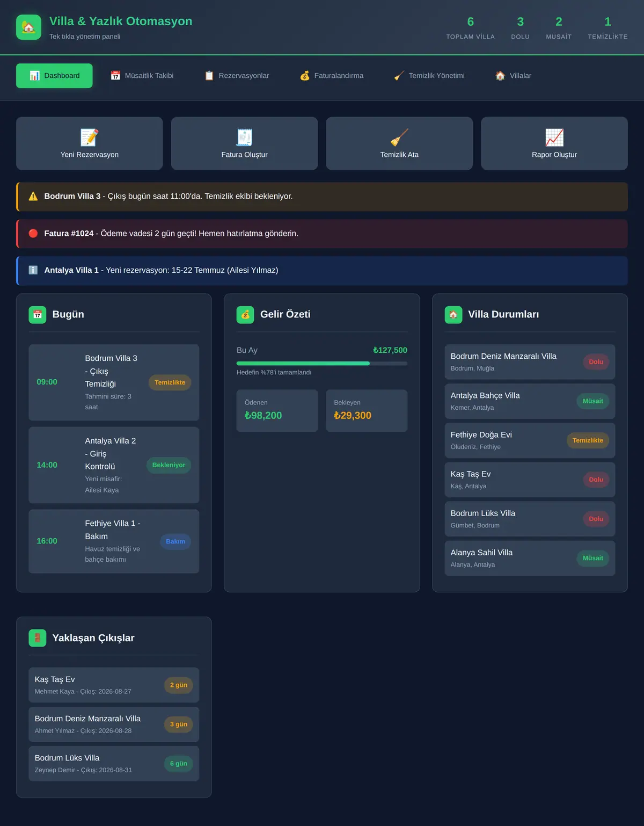Click the warning icon on Bodrum Villa 3 alert
The width and height of the screenshot is (644, 826).
33,197
